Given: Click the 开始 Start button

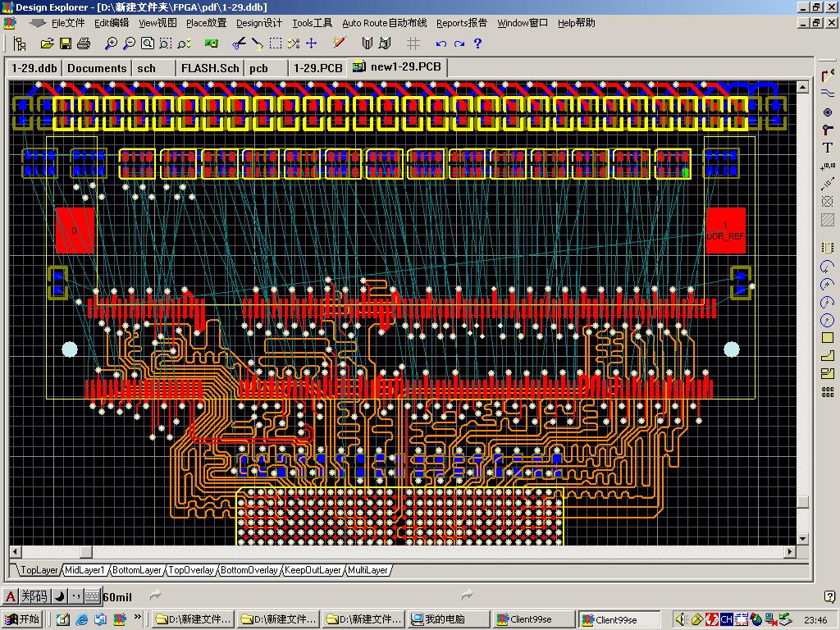Looking at the screenshot, I should [22, 619].
